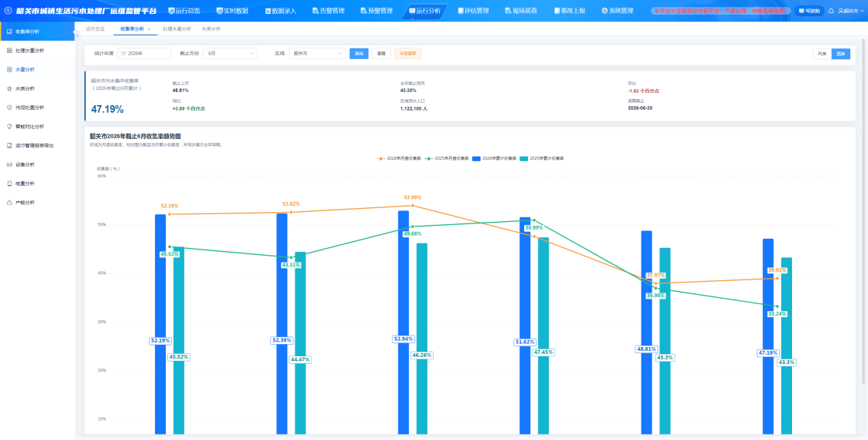The width and height of the screenshot is (868, 440).
Task: Open 运行管理报表导出 in the left sidebar
Action: 37,146
